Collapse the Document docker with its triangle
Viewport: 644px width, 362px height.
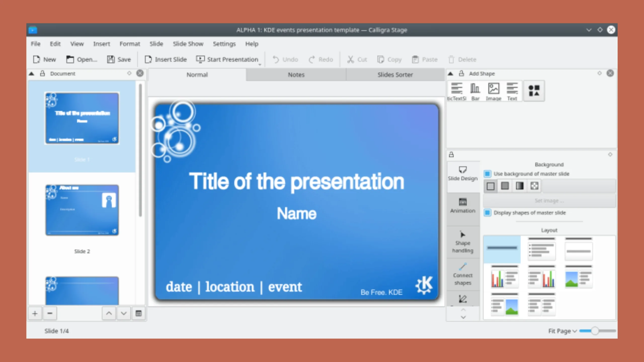pos(31,74)
